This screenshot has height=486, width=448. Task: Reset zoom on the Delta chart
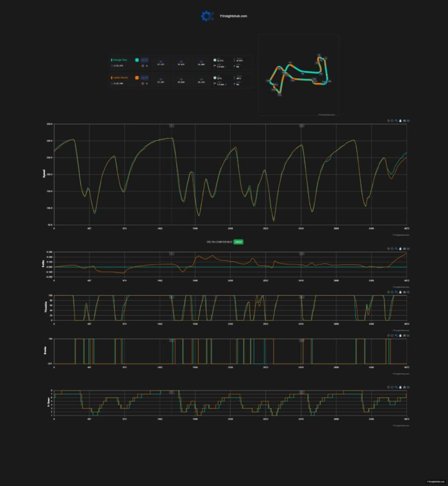pos(404,248)
